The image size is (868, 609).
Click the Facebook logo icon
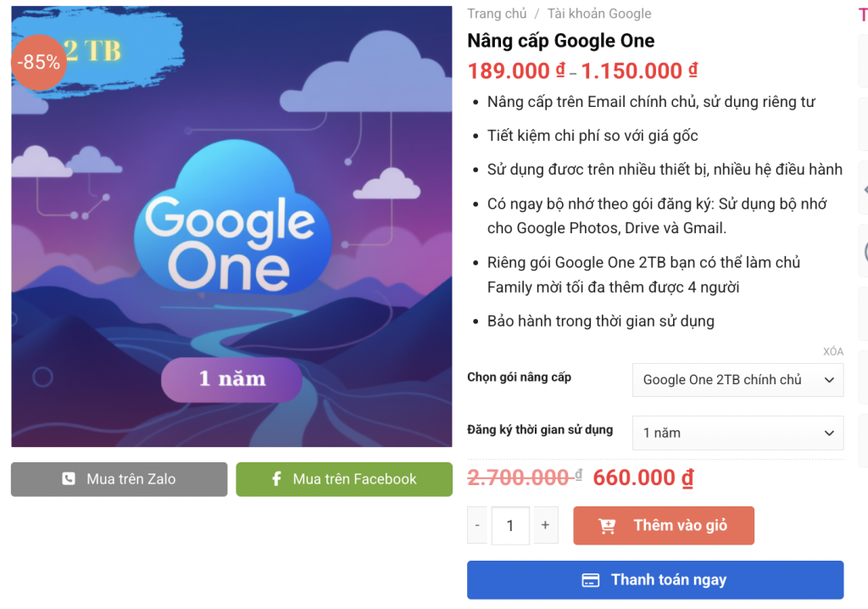[x=276, y=479]
